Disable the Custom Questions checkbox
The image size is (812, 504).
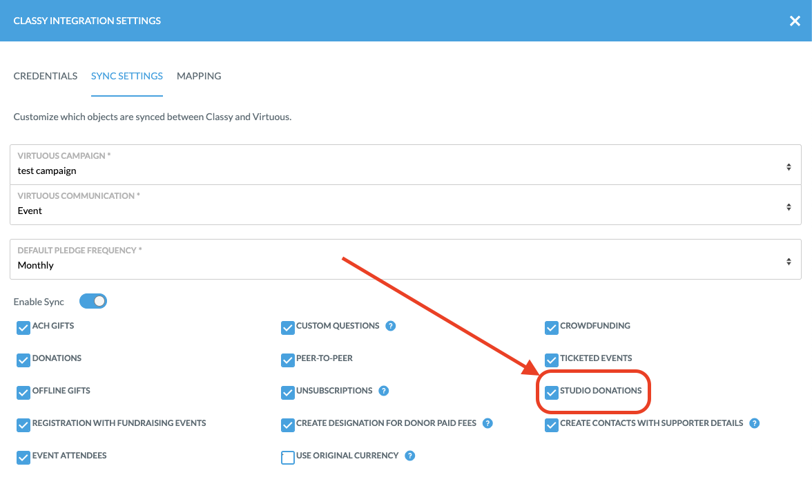click(x=288, y=327)
